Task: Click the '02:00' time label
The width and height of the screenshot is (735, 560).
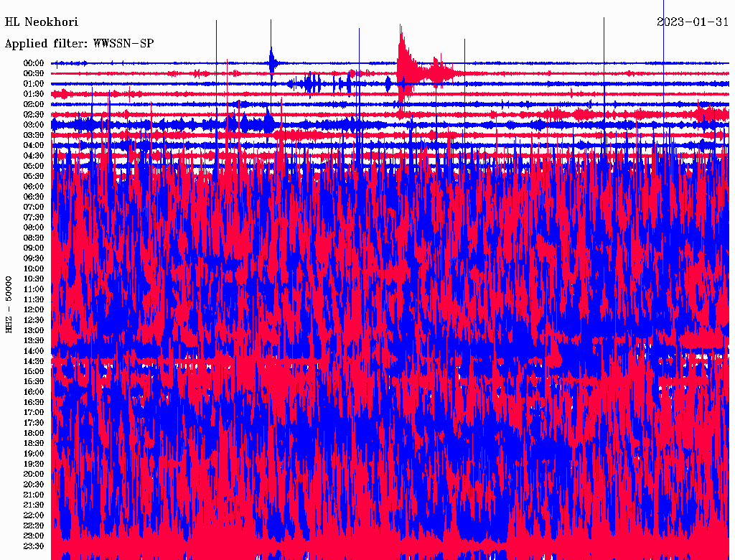Action: (x=34, y=105)
